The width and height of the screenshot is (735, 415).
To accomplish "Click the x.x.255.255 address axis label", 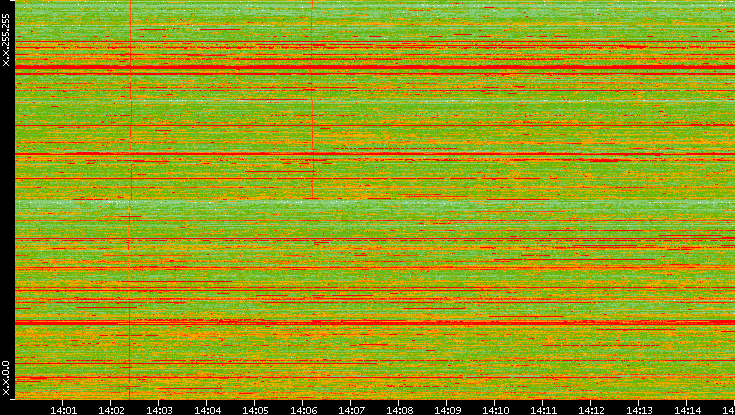I will pos(6,40).
